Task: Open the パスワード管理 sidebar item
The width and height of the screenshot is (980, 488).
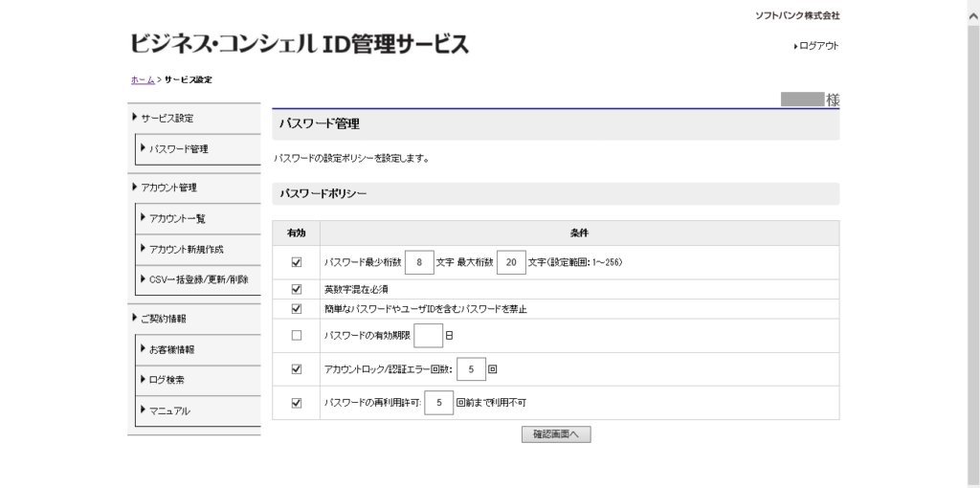Action: 179,149
